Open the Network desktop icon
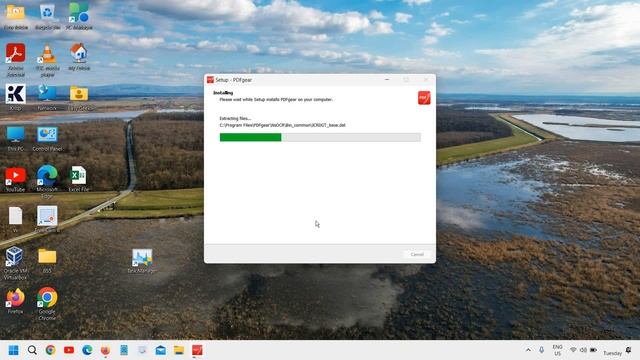The height and width of the screenshot is (360, 640). (x=47, y=97)
